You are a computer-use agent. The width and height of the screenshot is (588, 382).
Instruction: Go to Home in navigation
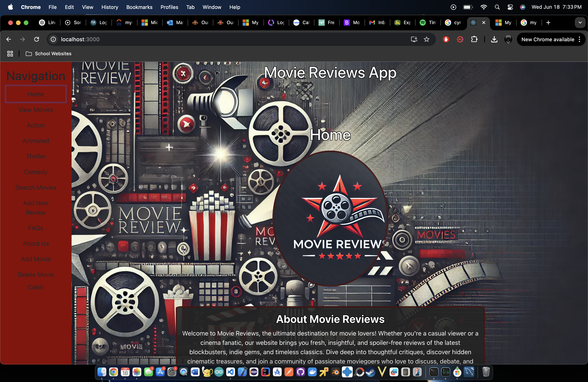click(x=36, y=94)
